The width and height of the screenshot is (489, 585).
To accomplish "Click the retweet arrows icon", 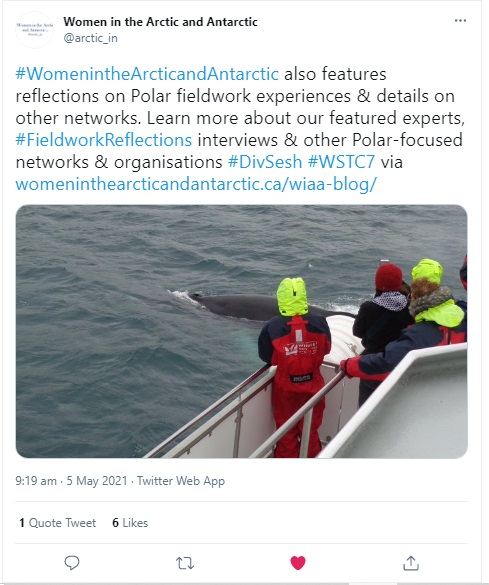I will click(x=185, y=563).
